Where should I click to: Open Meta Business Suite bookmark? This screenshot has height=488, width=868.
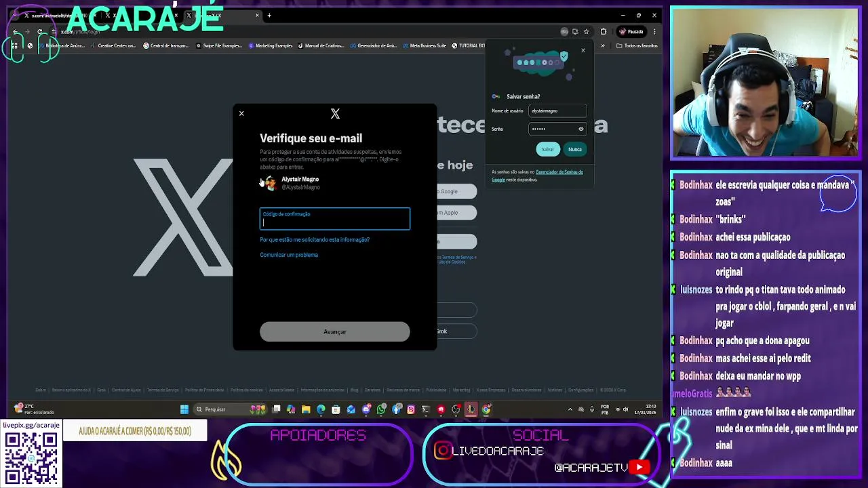(x=425, y=45)
